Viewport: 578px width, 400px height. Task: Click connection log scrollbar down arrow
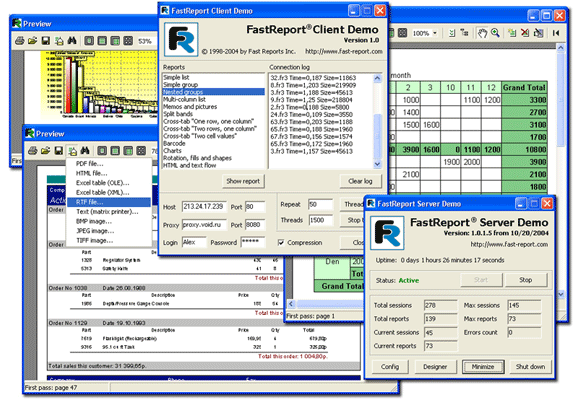click(377, 164)
